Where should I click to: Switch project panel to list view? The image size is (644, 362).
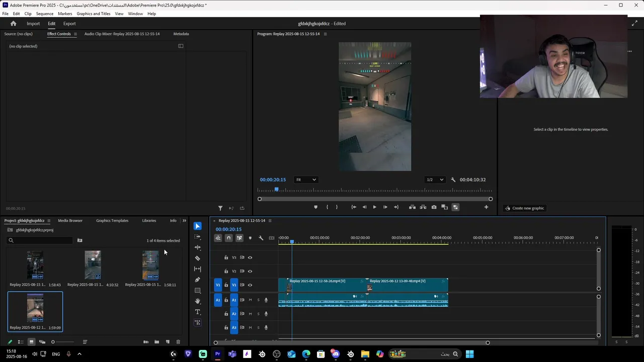[x=21, y=342]
